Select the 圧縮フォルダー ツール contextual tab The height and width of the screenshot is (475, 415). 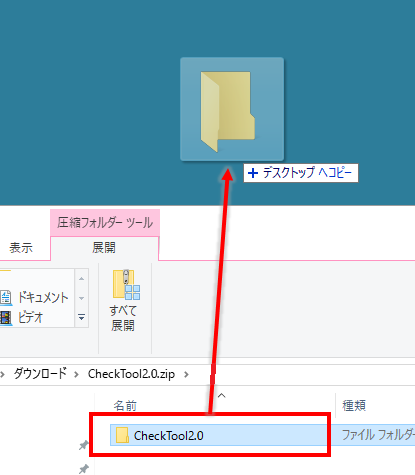(x=105, y=223)
